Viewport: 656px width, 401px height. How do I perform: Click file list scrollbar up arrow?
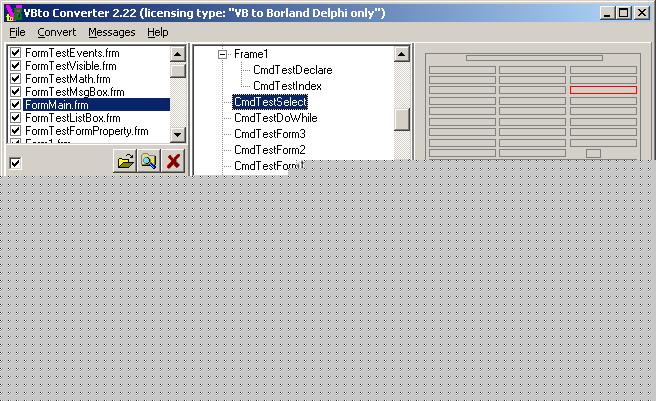tap(177, 54)
